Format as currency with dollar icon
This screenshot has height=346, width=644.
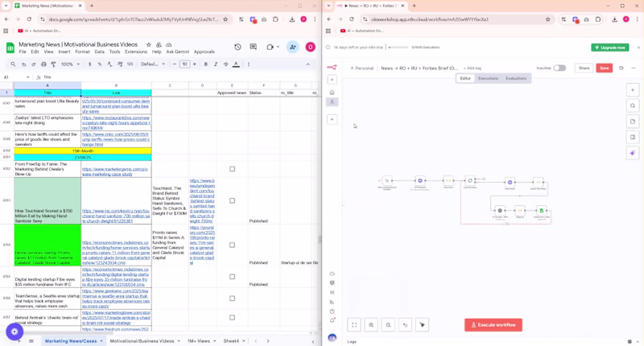pyautogui.click(x=90, y=64)
